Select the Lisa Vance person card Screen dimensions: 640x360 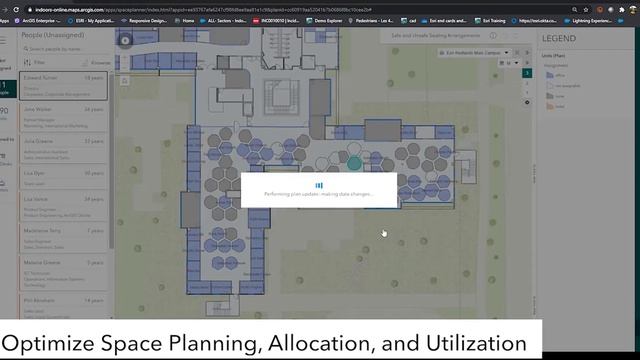click(63, 206)
